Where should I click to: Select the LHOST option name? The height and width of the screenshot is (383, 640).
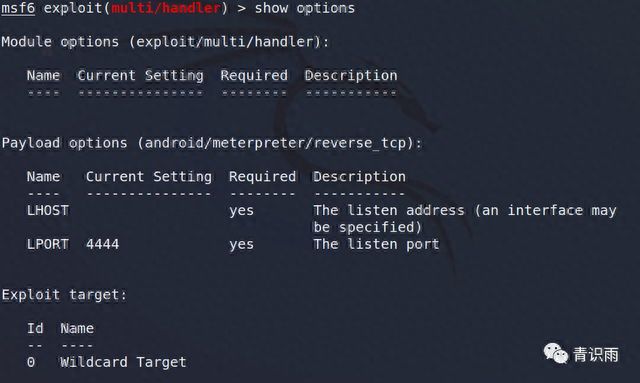tap(48, 210)
